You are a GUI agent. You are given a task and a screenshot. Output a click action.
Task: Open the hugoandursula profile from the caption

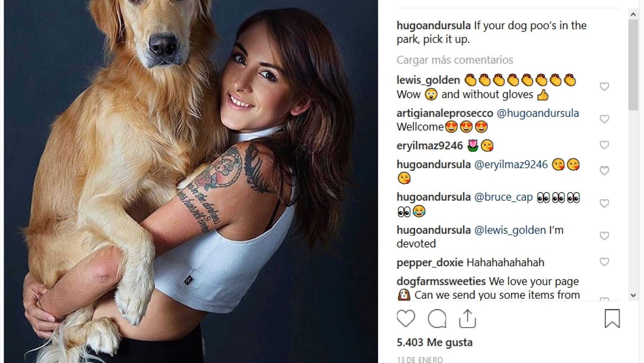434,25
